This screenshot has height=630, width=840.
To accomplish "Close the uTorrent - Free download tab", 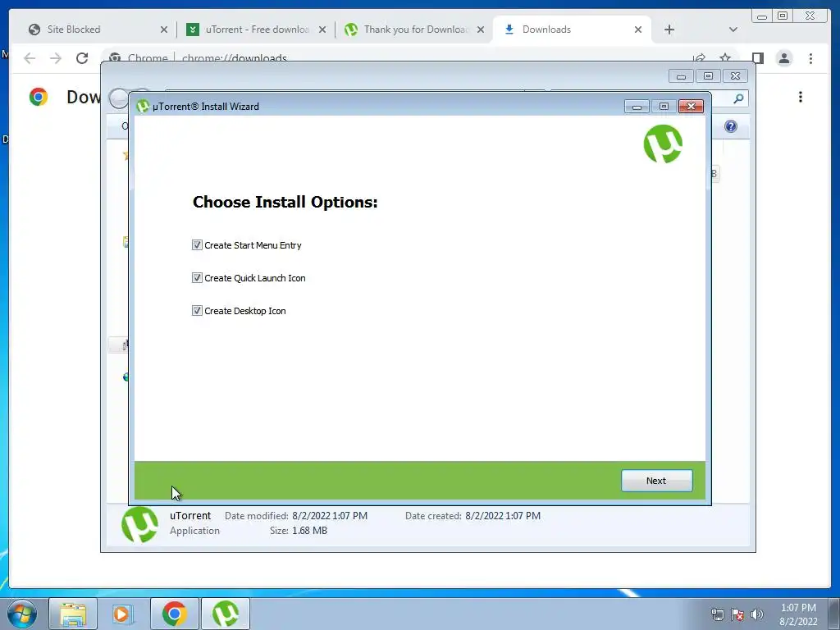I will pos(322,30).
